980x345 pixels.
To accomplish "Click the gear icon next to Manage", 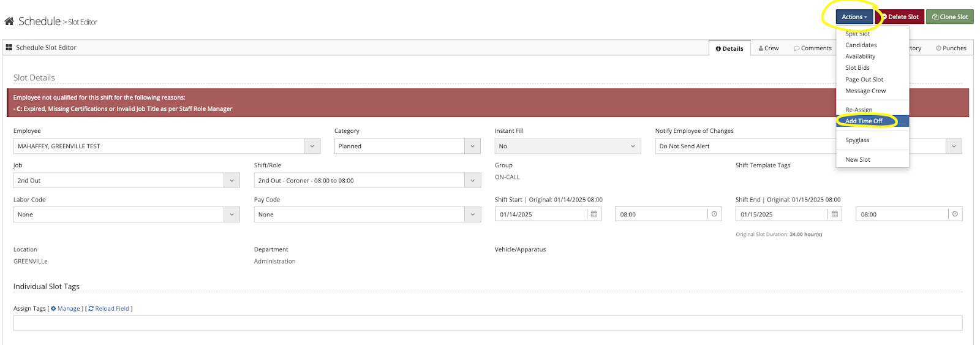I will point(53,309).
